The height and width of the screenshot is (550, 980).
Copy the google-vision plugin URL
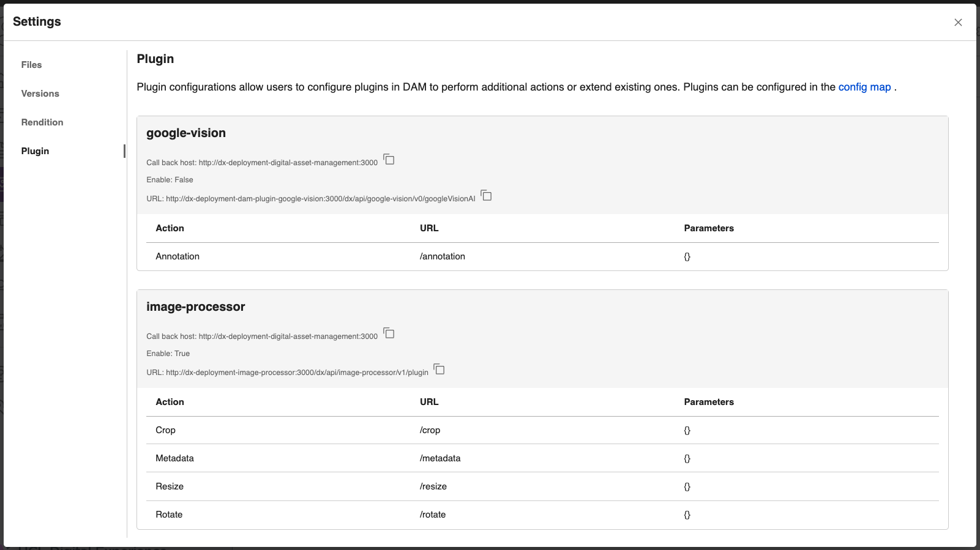[x=486, y=196]
